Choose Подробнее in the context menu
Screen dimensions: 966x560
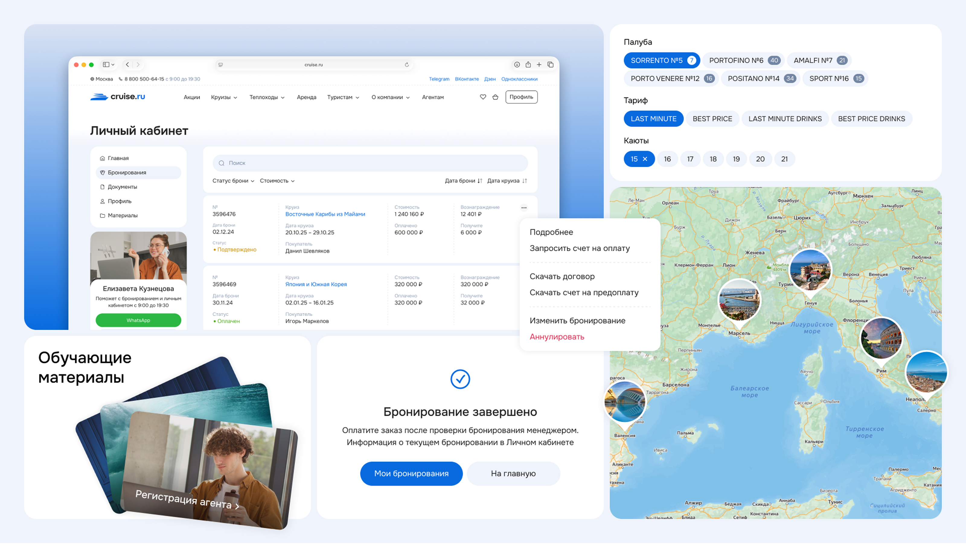click(551, 232)
